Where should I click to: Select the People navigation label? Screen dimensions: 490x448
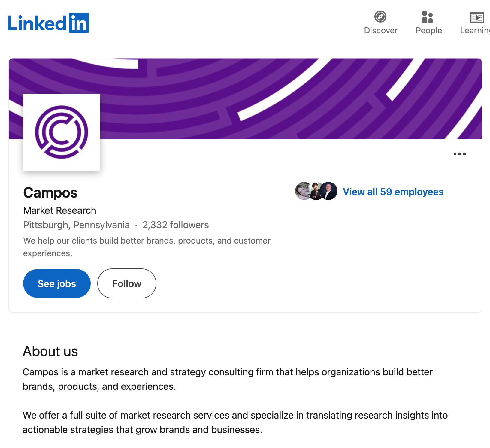pos(429,30)
